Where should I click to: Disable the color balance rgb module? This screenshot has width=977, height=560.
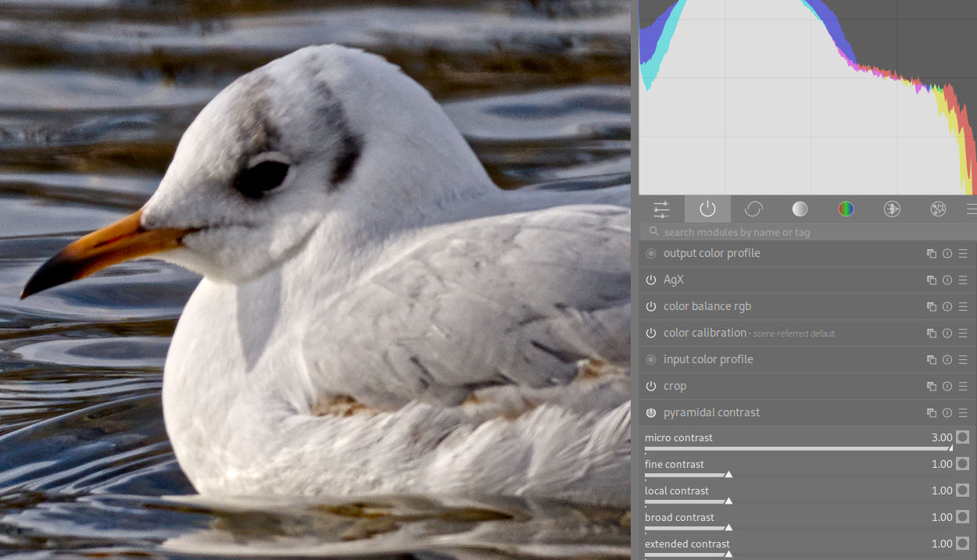651,307
